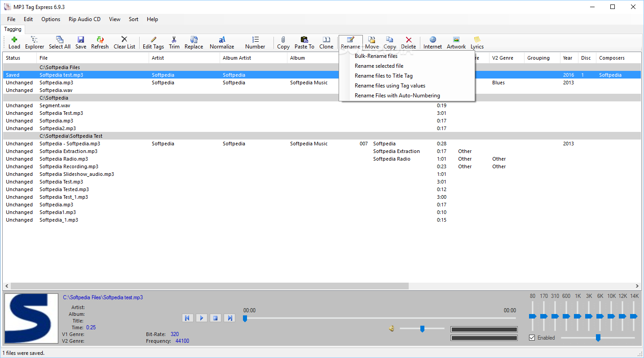
Task: Stop audio playback
Action: 216,318
